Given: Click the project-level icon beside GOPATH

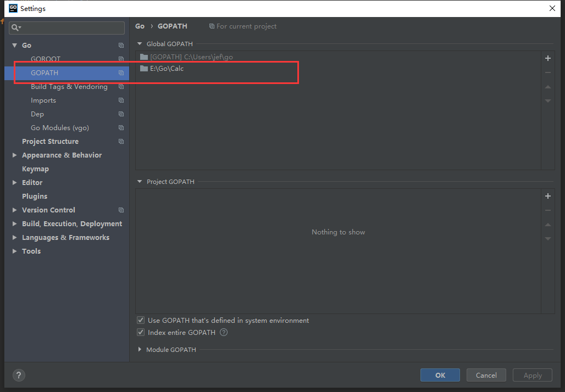Looking at the screenshot, I should click(x=121, y=72).
